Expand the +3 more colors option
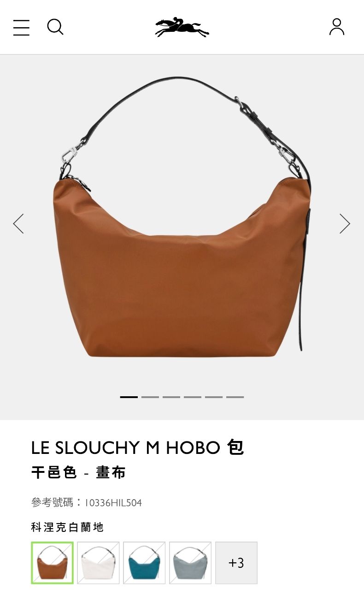Screen dimensions: 364x590 (236, 563)
